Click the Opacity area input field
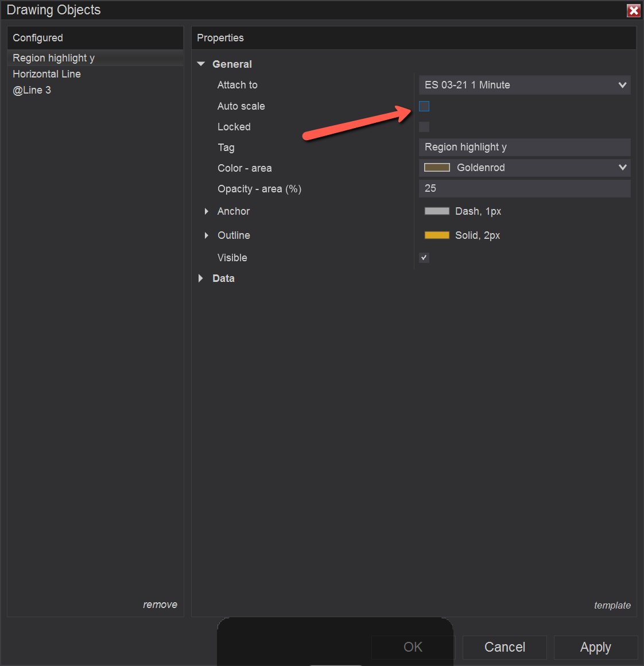 [525, 188]
